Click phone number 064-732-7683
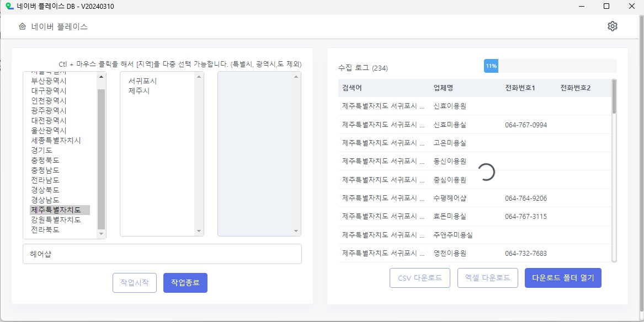 526,254
